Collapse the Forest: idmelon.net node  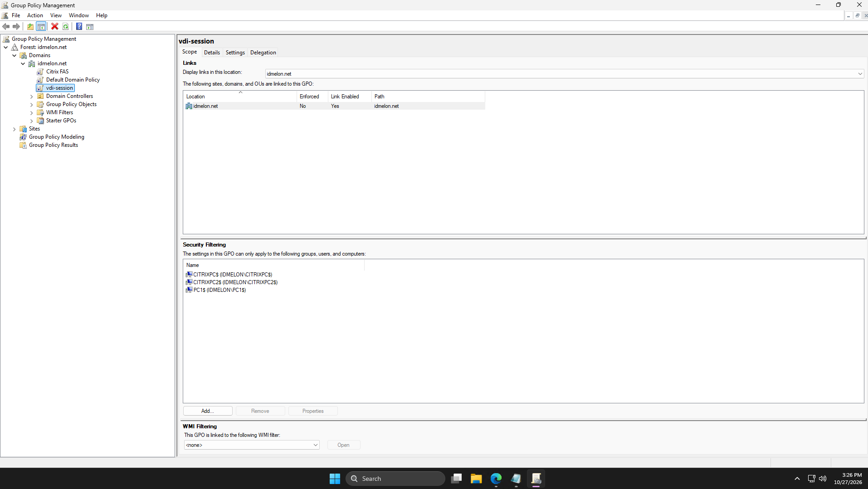click(x=6, y=47)
